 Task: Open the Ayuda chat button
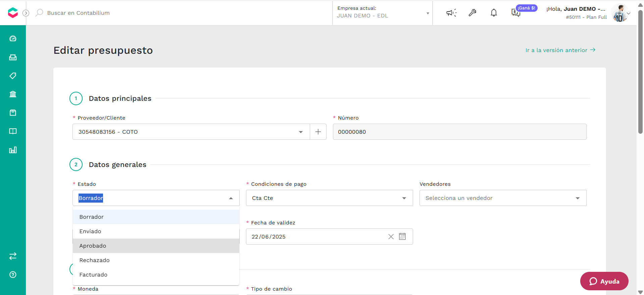click(x=604, y=281)
